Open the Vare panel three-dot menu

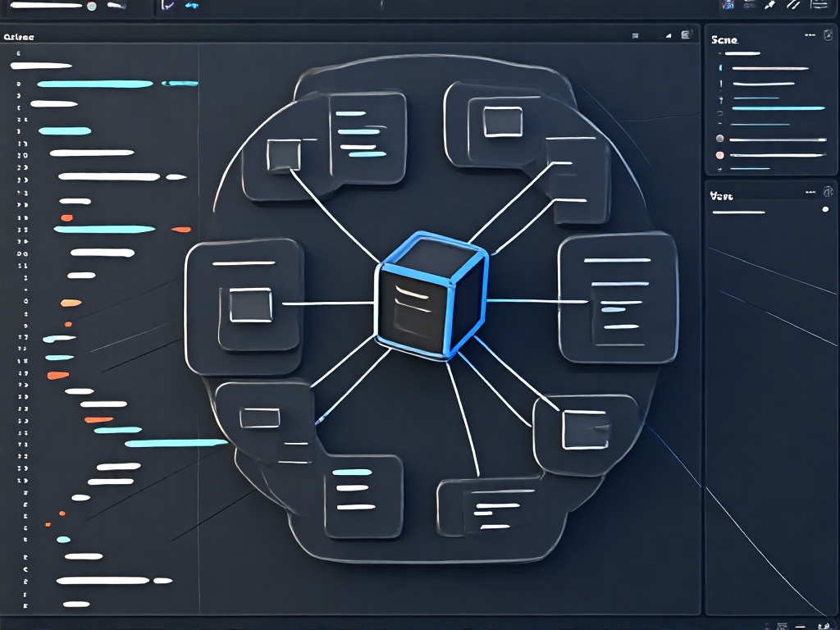click(810, 192)
